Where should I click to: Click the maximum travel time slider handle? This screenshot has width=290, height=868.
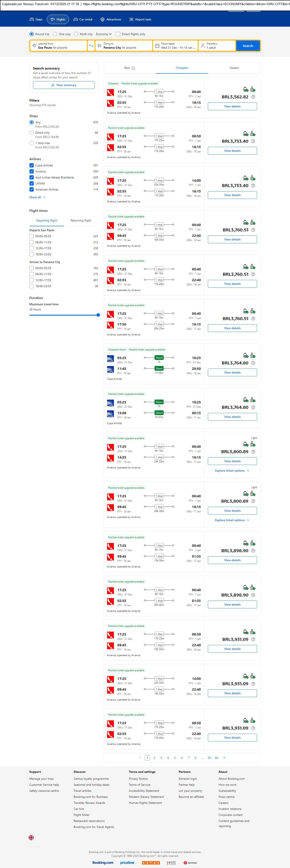click(x=98, y=315)
